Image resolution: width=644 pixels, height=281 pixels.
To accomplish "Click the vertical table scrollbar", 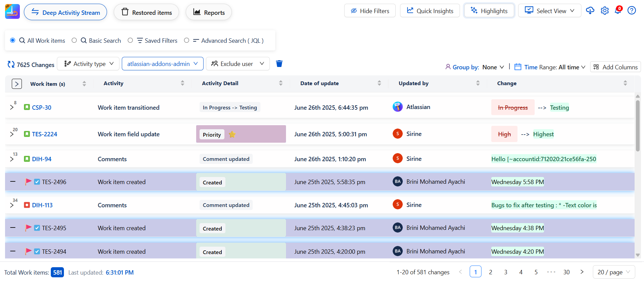I will coord(637,126).
